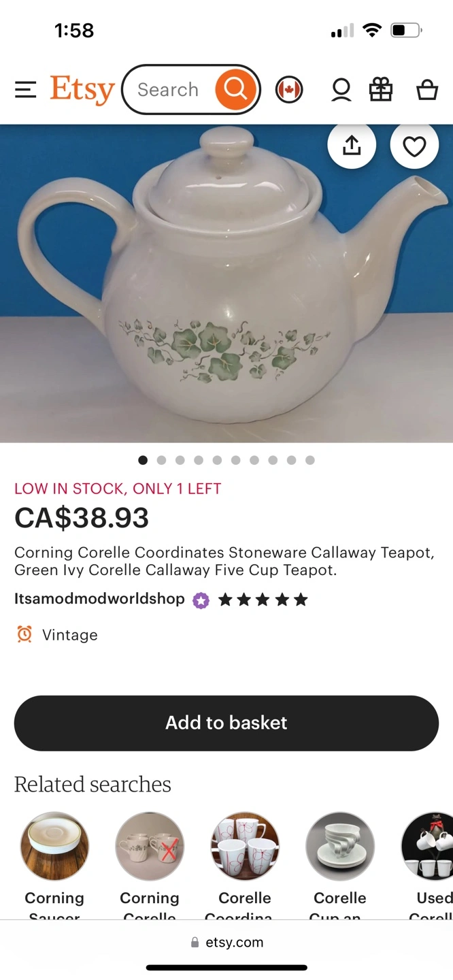
Task: Select the last image carousel dot
Action: coord(310,460)
